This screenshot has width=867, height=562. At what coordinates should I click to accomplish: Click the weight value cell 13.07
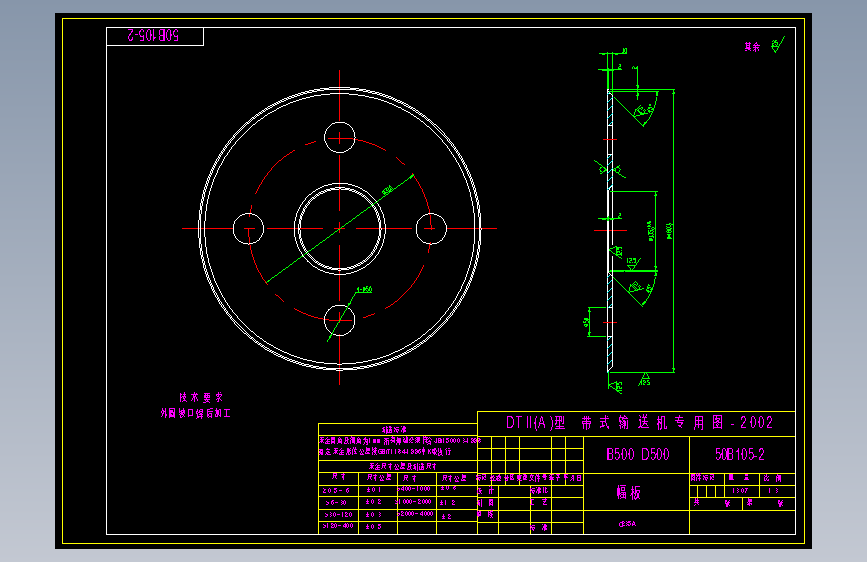(x=740, y=491)
